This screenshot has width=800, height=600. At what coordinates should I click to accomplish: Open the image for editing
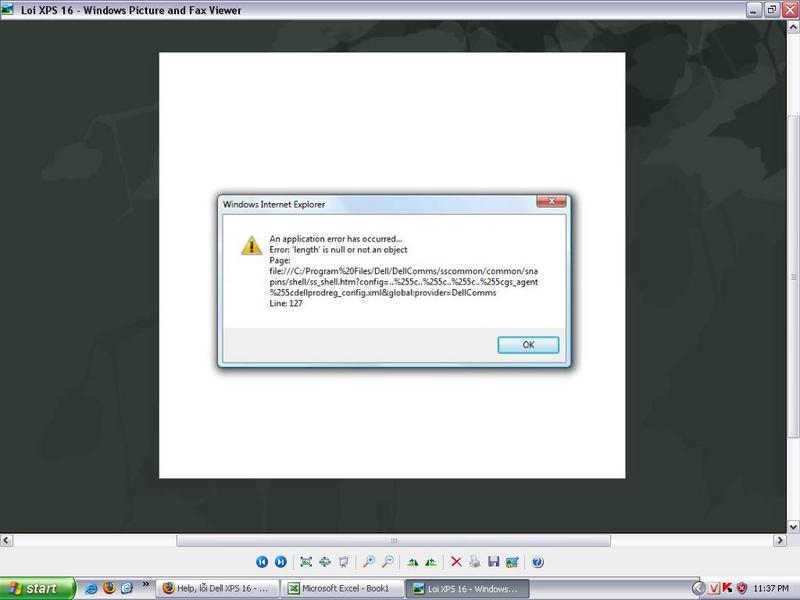[x=513, y=562]
